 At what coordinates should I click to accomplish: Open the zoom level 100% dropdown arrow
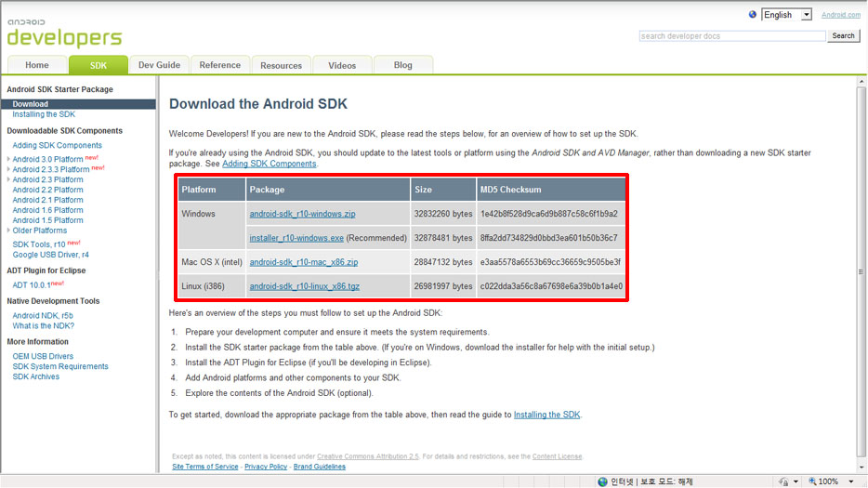851,481
